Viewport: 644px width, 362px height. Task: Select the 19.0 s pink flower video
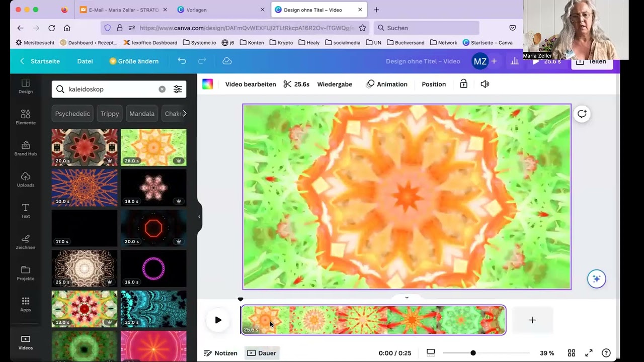[153, 188]
